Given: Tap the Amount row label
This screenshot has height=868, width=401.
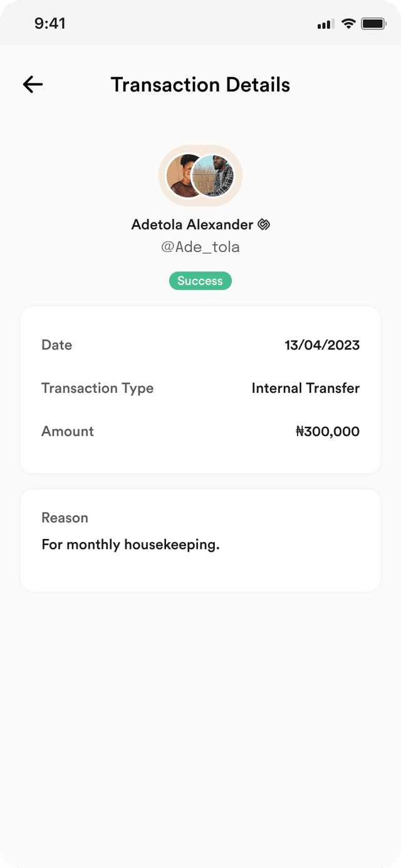Looking at the screenshot, I should [x=68, y=431].
